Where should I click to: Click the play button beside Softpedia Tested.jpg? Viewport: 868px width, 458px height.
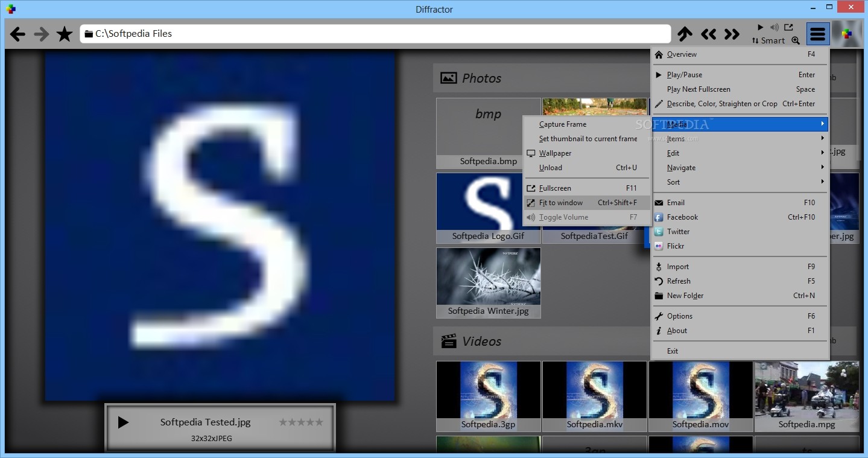point(123,422)
